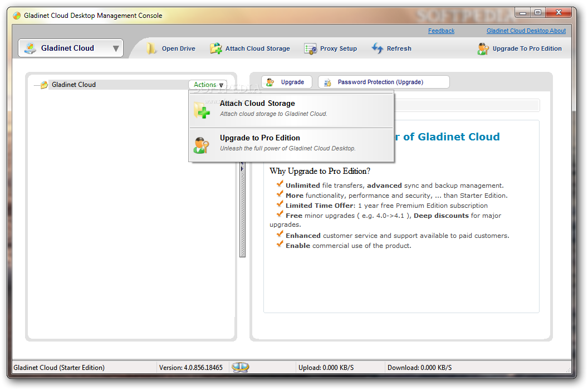Select the Gladinet Cloud tree item
Screen dimensions: 588x390
(73, 85)
